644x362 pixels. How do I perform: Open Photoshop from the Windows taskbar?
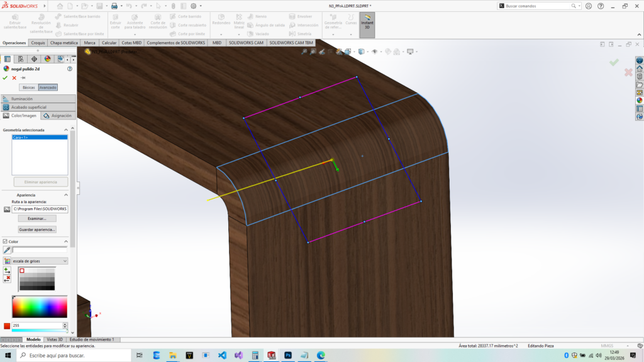(287, 355)
